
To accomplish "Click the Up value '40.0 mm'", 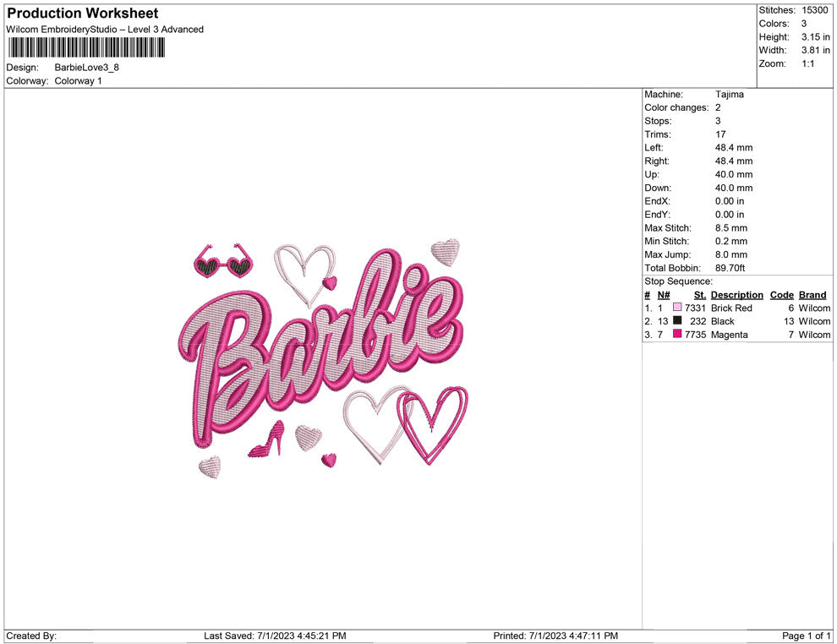I will pos(734,174).
